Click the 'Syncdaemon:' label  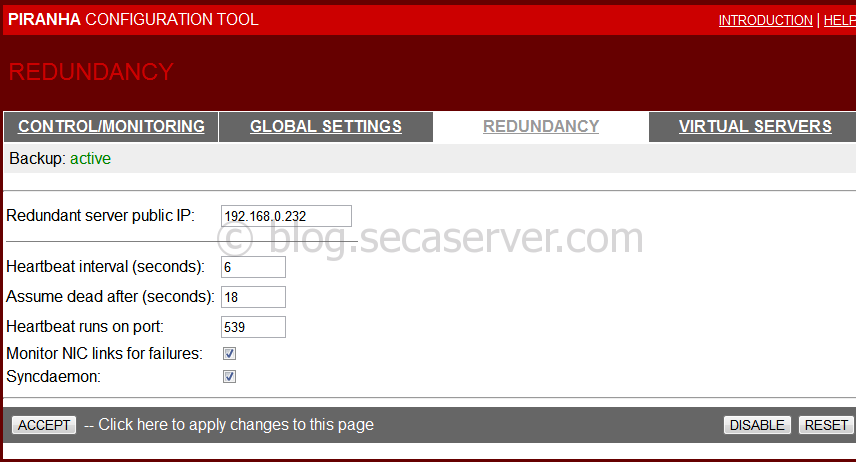coord(54,377)
